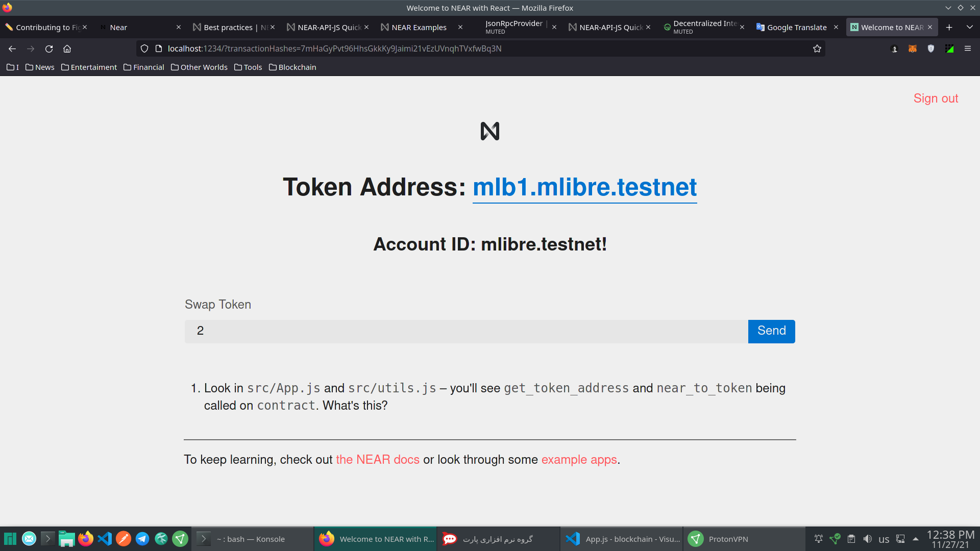980x551 pixels.
Task: Launch terminal from pinned taskbar icon
Action: coord(48,539)
